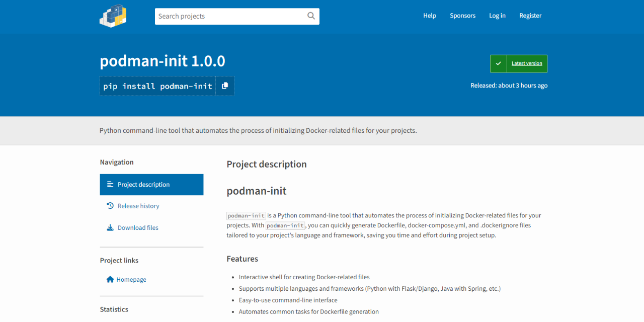Go to the Register page
Image resolution: width=644 pixels, height=322 pixels.
pos(530,16)
